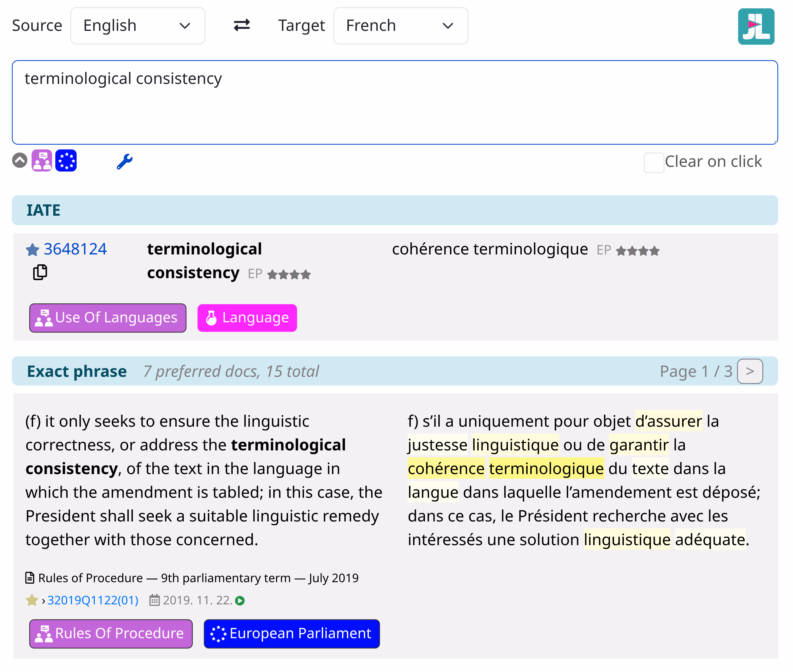Viewport: 793px width, 672px height.
Task: Open document link 32019Q1122(01)
Action: click(x=93, y=600)
